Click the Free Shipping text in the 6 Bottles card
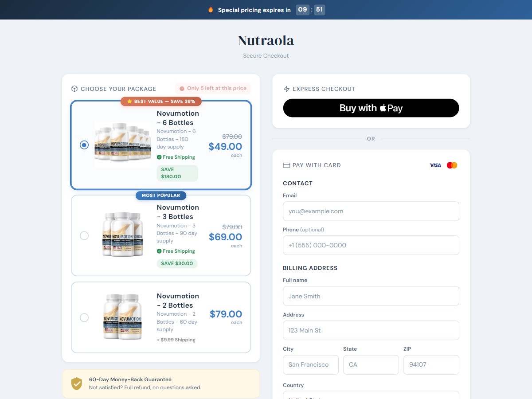 179,157
